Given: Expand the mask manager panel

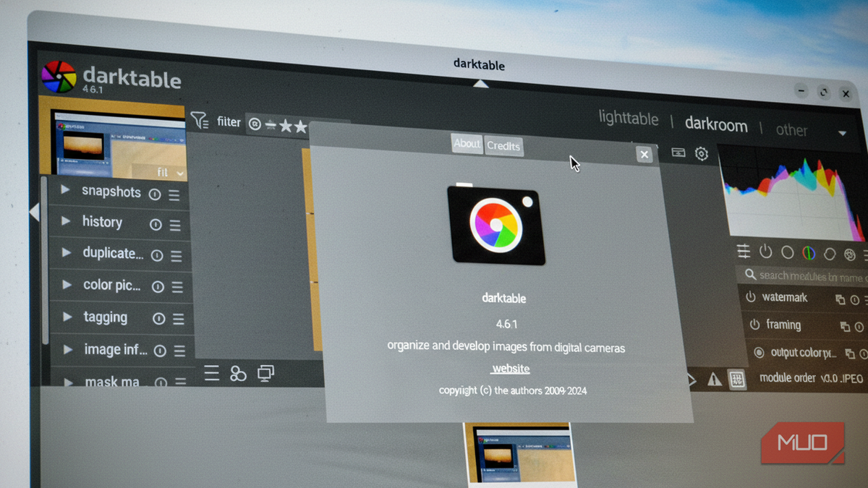Looking at the screenshot, I should pyautogui.click(x=69, y=381).
